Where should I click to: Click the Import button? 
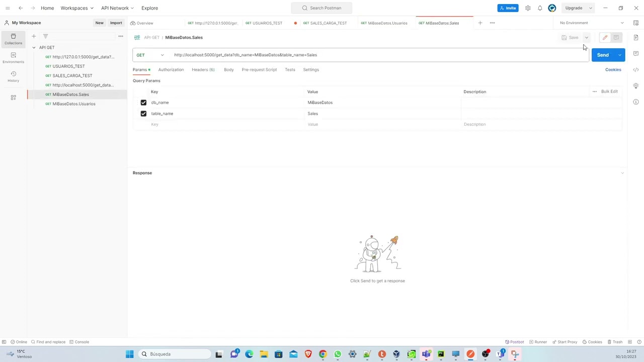(116, 23)
